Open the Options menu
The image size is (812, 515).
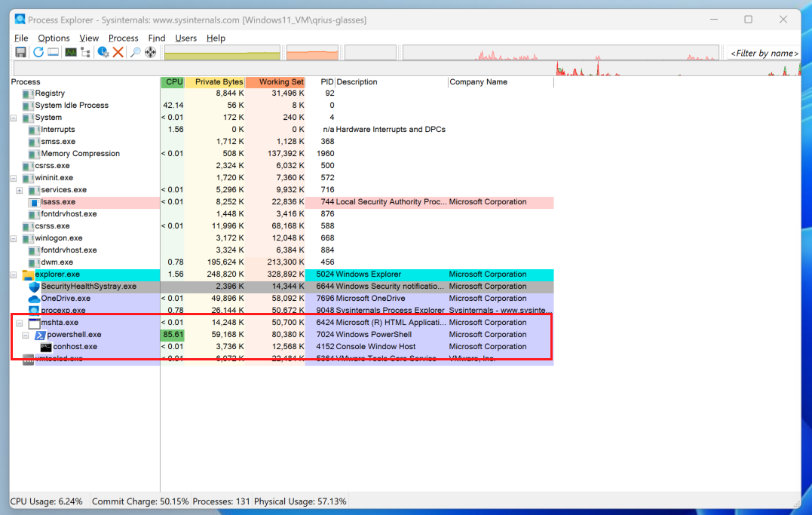click(54, 38)
